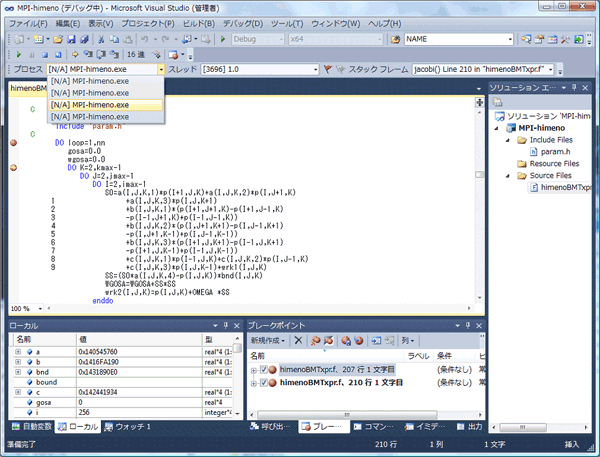Click the Properties Window icon in toolbar
600x457 pixels.
click(539, 39)
